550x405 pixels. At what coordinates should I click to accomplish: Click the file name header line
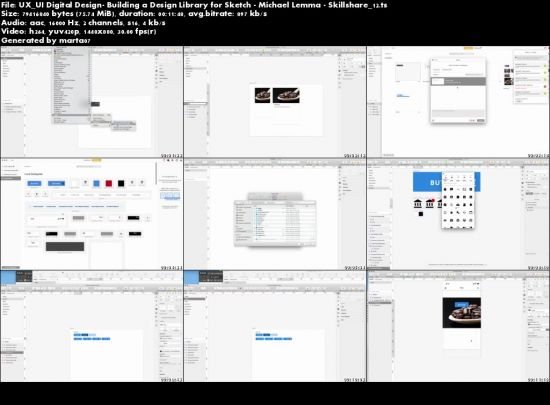(x=194, y=5)
